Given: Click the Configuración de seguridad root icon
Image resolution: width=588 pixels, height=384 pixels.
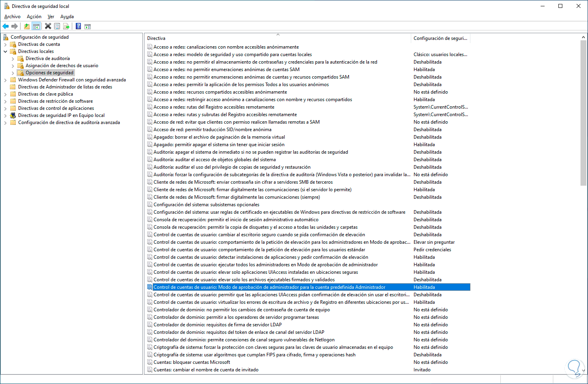Looking at the screenshot, I should pyautogui.click(x=6, y=37).
